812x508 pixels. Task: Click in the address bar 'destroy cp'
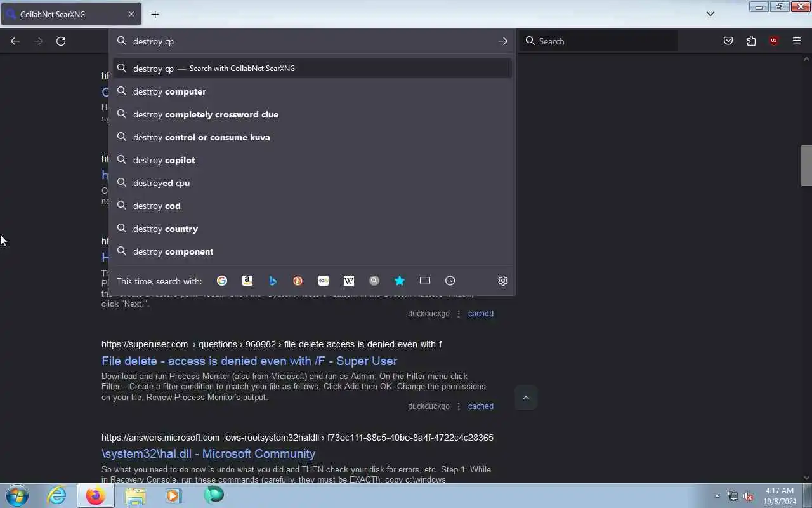311,41
